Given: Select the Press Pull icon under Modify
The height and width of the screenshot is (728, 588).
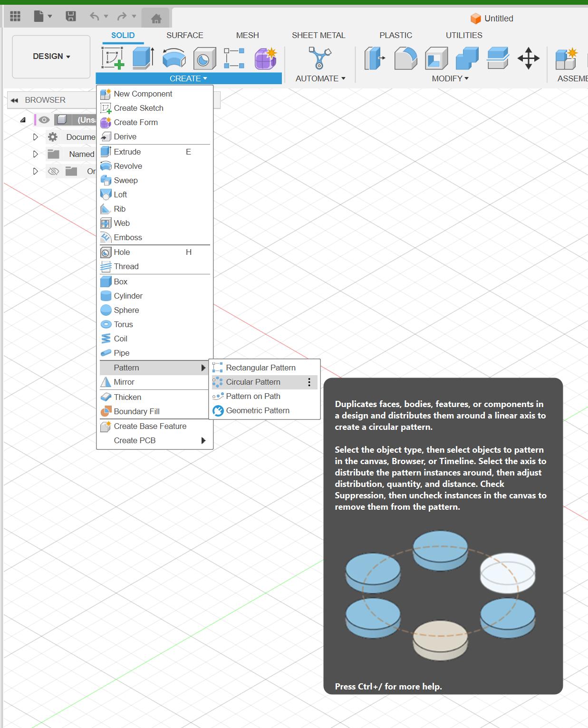Looking at the screenshot, I should (x=374, y=58).
